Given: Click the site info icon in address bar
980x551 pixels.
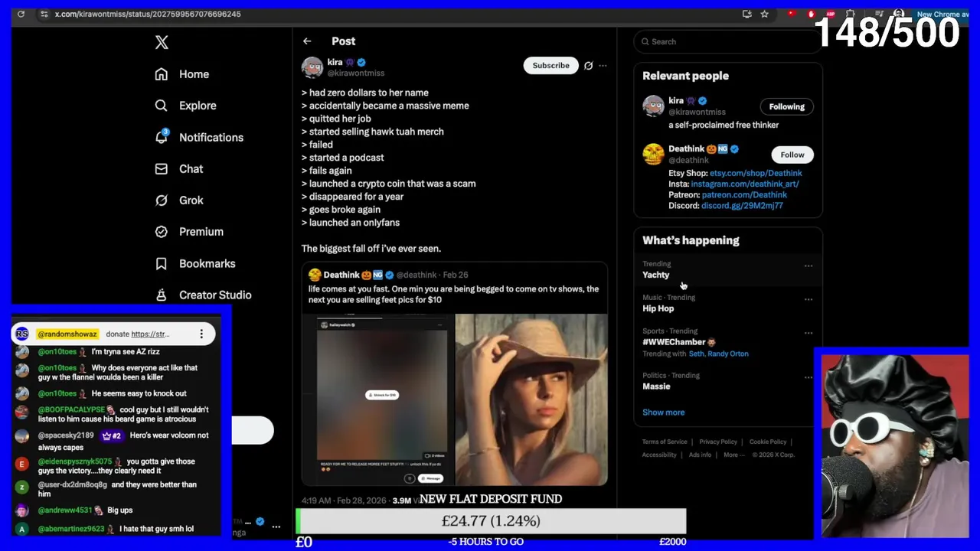Looking at the screenshot, I should pos(44,14).
